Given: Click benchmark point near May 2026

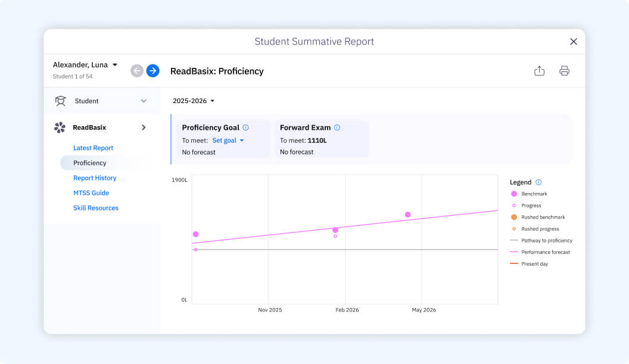Looking at the screenshot, I should point(407,214).
